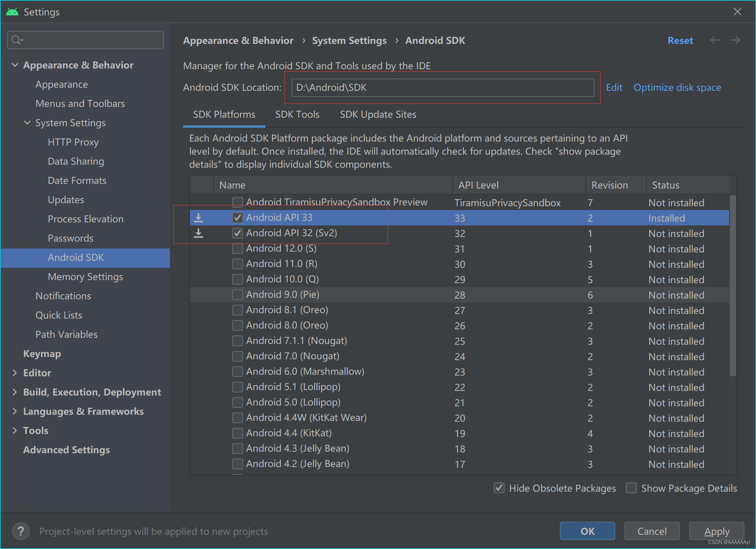Click the back navigation arrow
Viewport: 756px width, 549px height.
715,40
